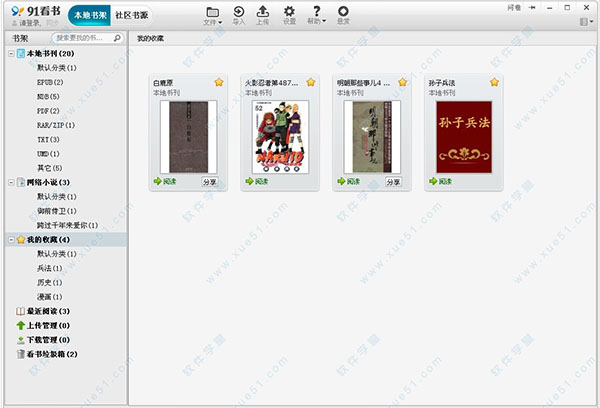Click 阅读 under 孙子兵法
This screenshot has width=600, height=408.
point(440,181)
